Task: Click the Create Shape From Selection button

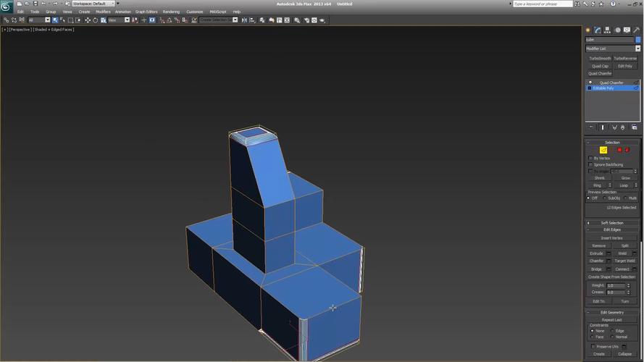Action: 612,277
